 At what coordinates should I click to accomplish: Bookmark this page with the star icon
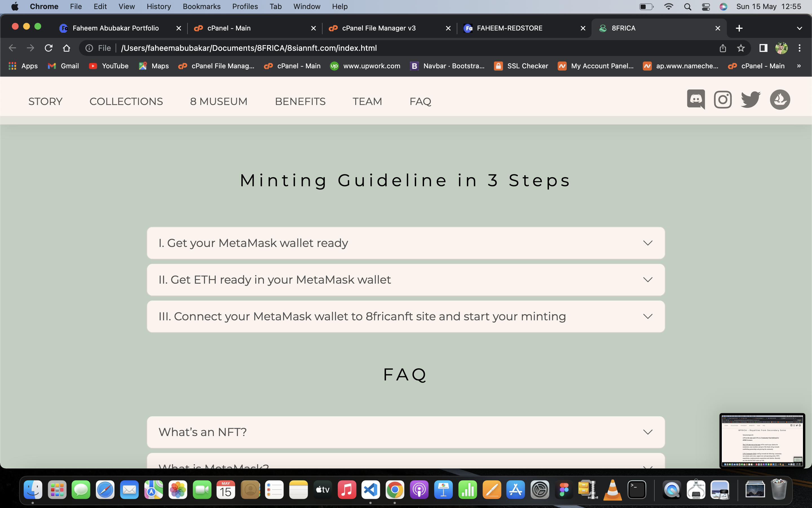coord(741,48)
